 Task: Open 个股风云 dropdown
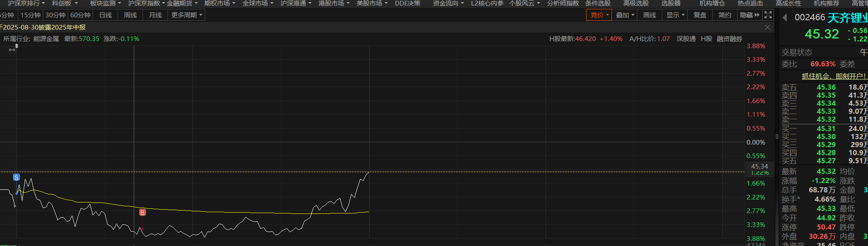(x=524, y=3)
